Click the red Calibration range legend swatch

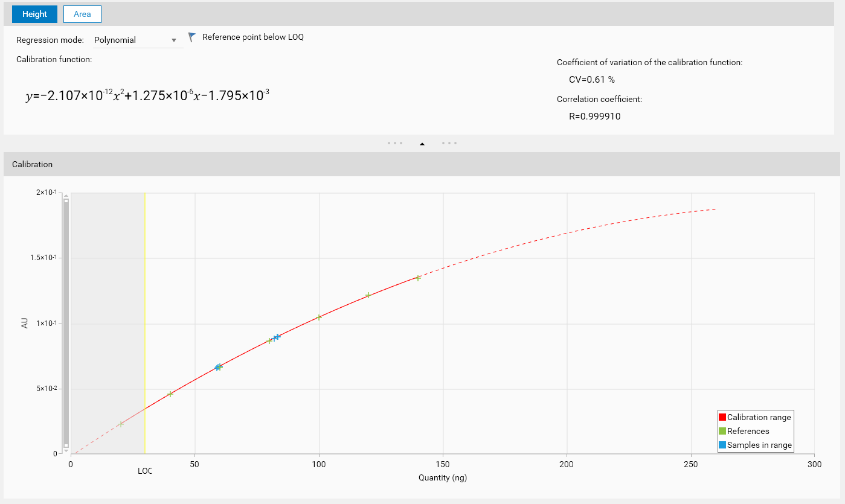pos(722,417)
